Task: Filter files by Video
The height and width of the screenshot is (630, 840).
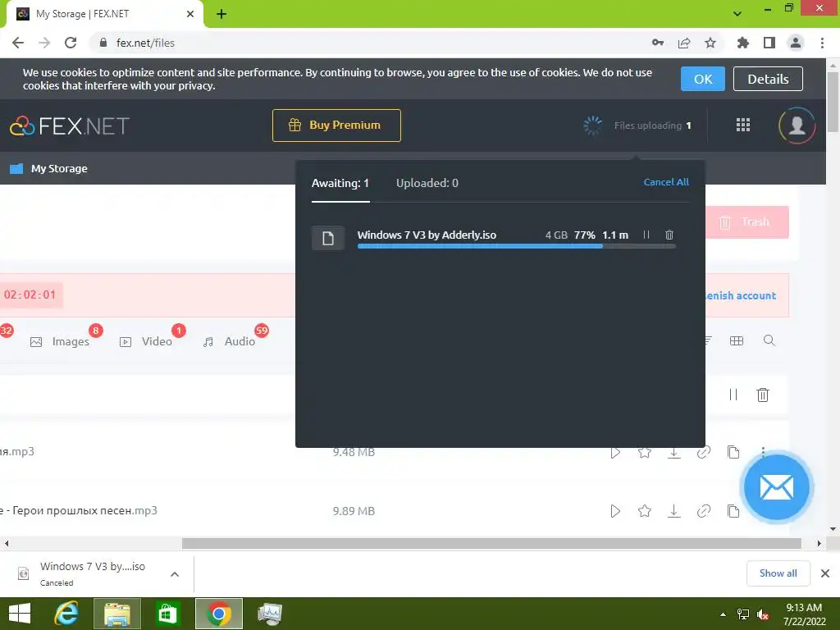Action: (146, 341)
